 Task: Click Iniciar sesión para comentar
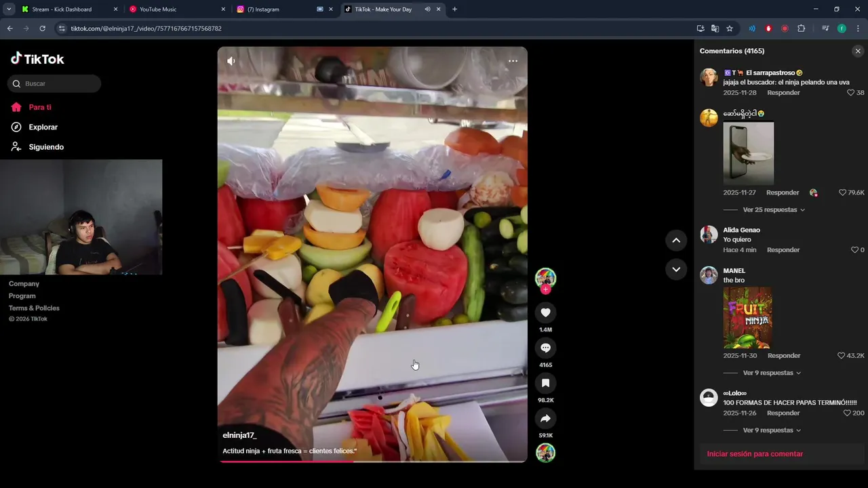click(x=755, y=454)
